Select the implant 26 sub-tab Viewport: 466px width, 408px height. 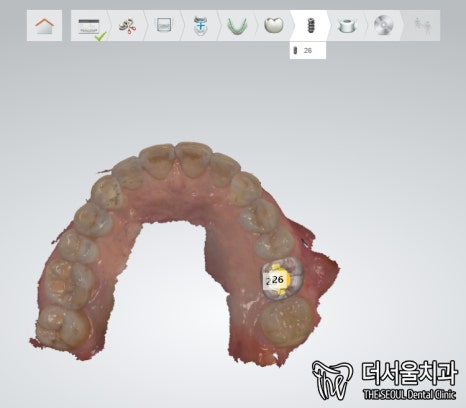[308, 51]
